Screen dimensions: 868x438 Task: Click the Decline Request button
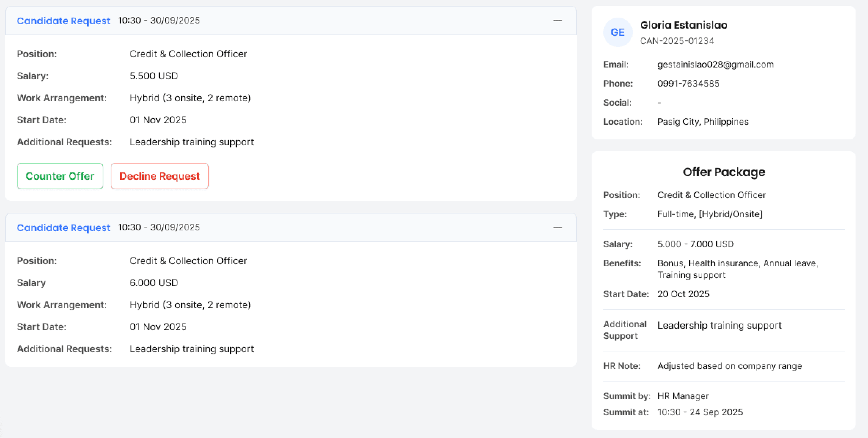pos(159,176)
